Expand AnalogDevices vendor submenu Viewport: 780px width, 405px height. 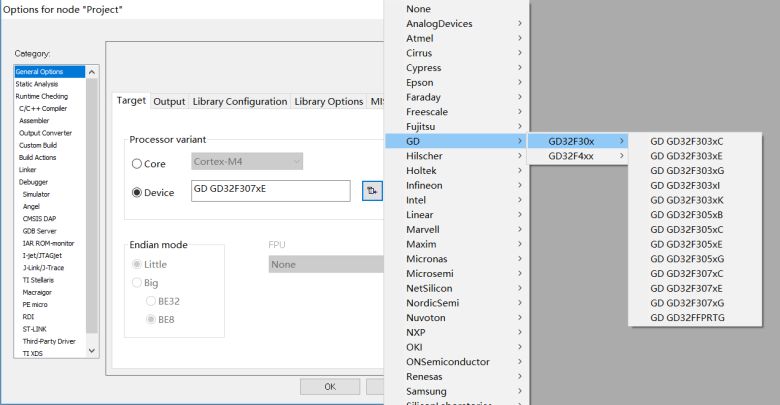click(457, 23)
